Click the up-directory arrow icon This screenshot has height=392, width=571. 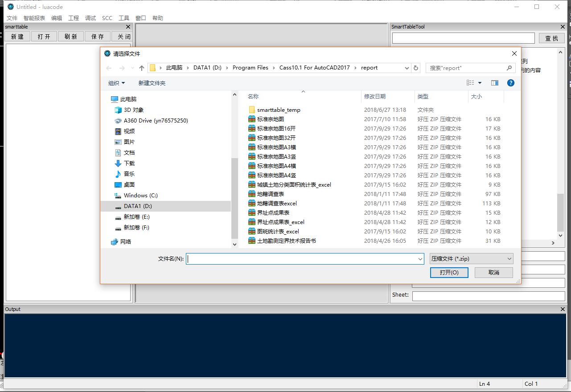click(142, 68)
